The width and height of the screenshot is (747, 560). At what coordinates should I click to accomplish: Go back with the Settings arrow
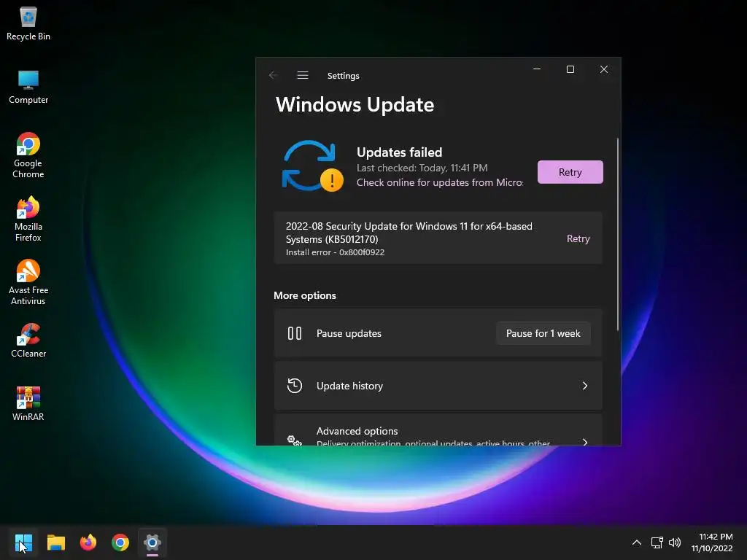coord(274,75)
